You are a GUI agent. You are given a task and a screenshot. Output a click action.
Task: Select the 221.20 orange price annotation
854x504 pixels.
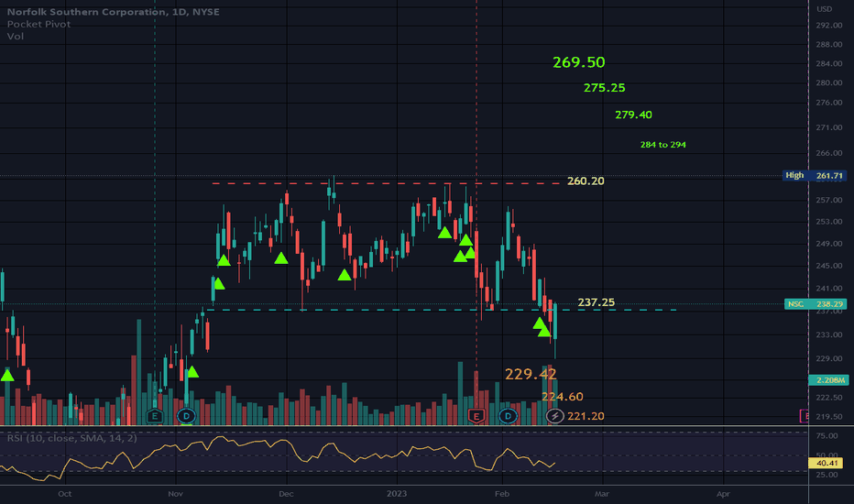click(586, 416)
